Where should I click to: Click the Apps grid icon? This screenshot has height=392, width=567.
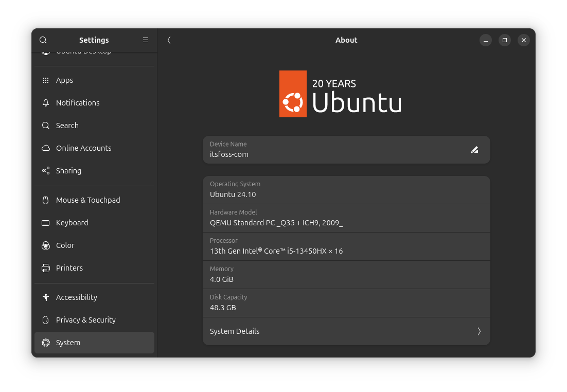46,80
